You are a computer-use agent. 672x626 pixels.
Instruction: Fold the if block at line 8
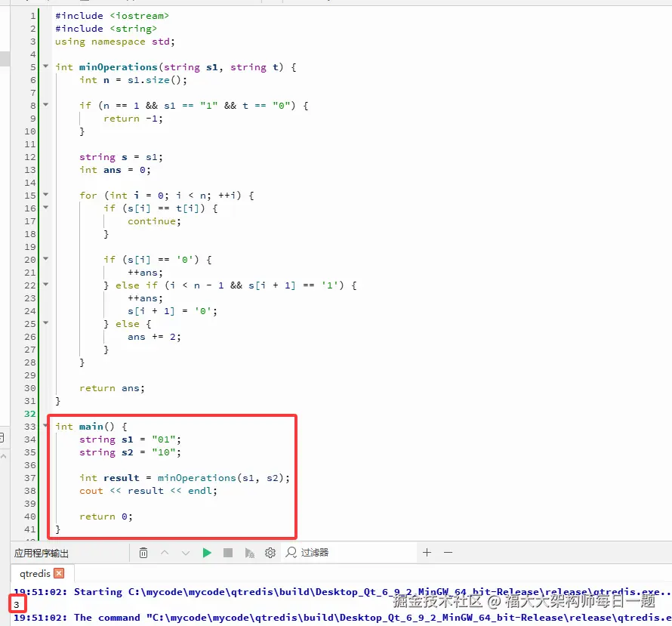tap(46, 104)
